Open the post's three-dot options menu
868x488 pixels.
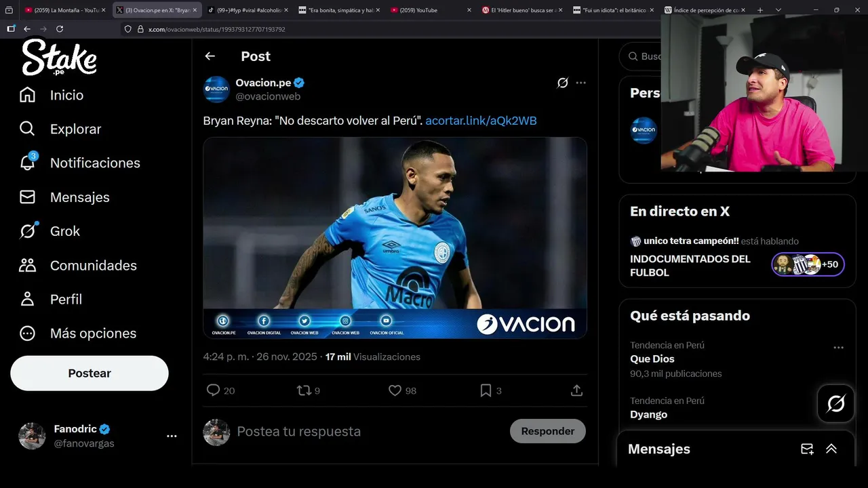tap(581, 83)
